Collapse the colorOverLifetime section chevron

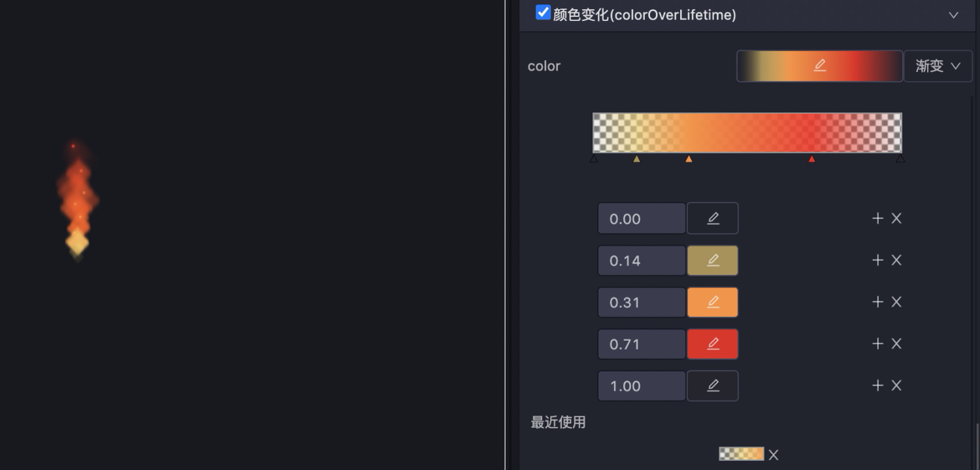coord(953,15)
